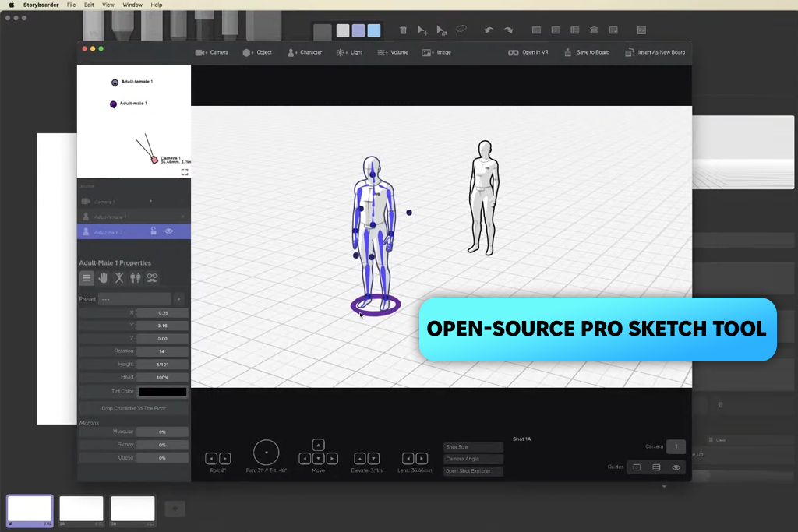Delete Adult-female 1 with its X
The image size is (798, 532).
pyautogui.click(x=182, y=217)
